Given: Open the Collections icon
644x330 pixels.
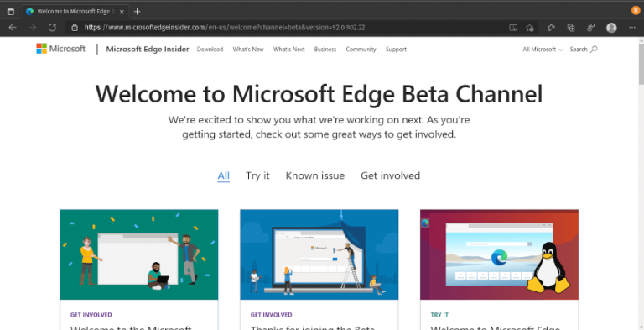Looking at the screenshot, I should [571, 28].
